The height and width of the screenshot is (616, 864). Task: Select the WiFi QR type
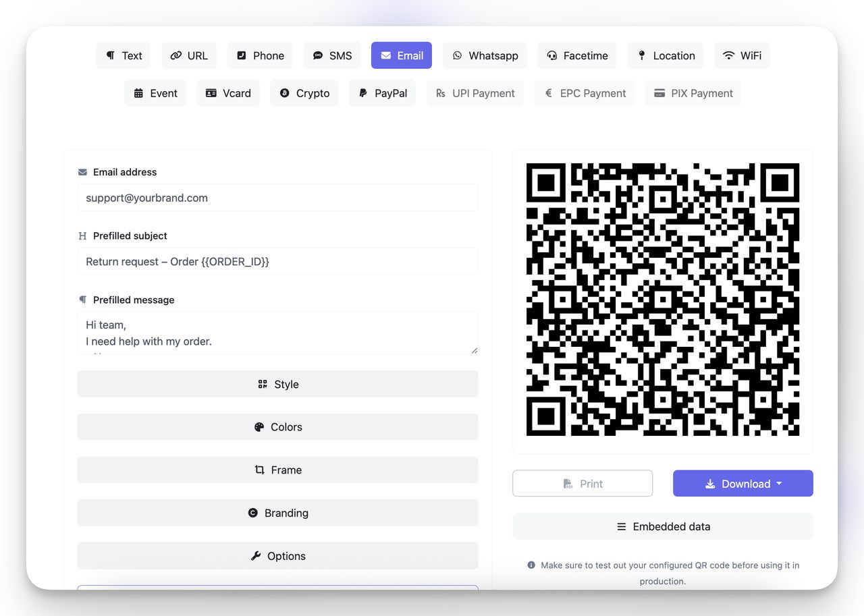tap(742, 55)
